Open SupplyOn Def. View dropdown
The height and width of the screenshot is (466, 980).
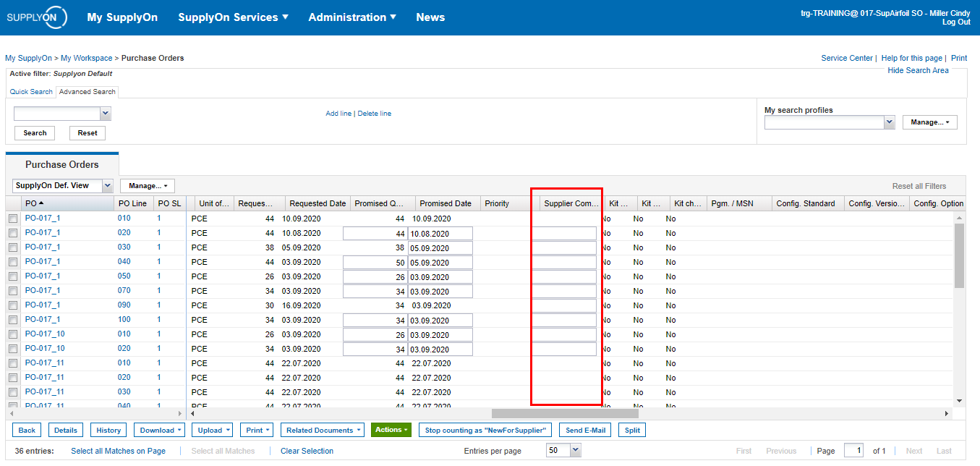tap(108, 186)
